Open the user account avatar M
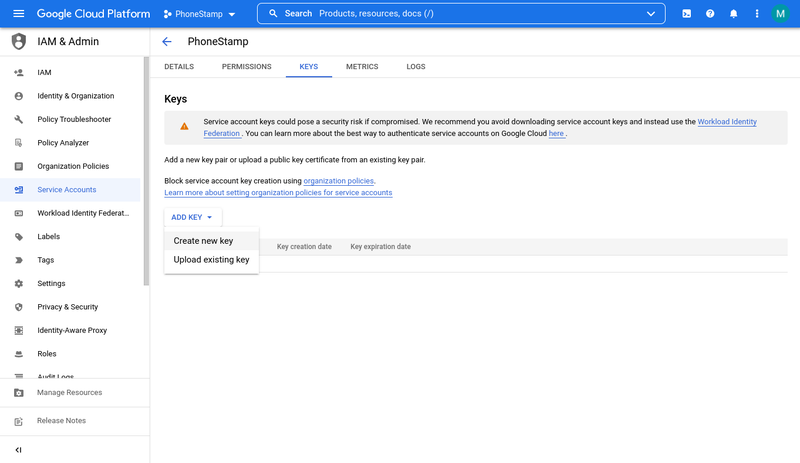The image size is (800, 463). 781,14
